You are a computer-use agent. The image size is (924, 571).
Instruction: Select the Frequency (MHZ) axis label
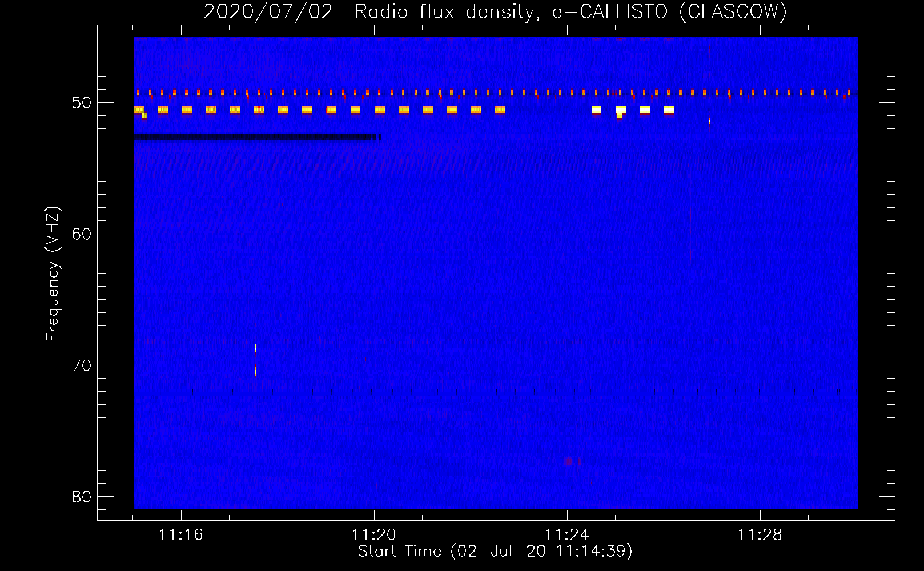pyautogui.click(x=53, y=274)
